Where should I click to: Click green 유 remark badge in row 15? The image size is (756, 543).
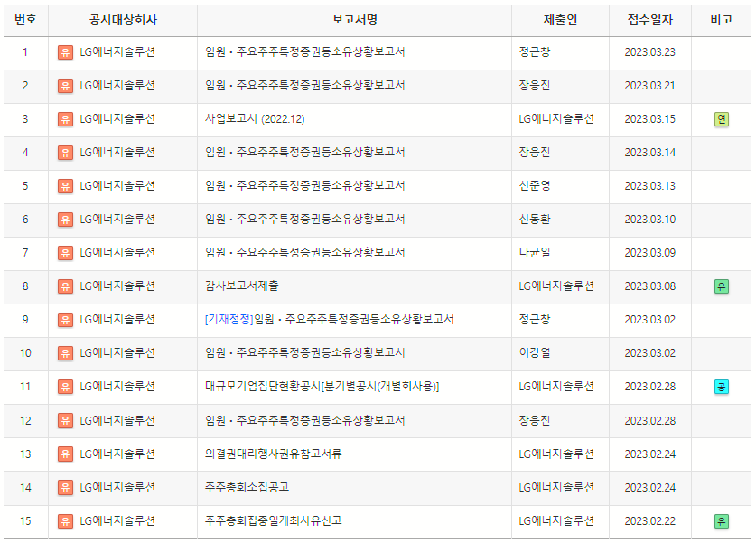coord(722,521)
